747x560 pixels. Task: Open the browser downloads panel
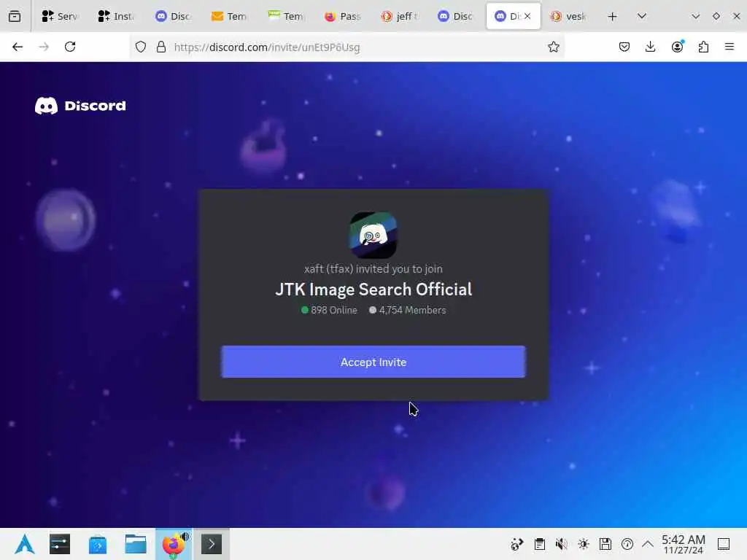[x=650, y=47]
